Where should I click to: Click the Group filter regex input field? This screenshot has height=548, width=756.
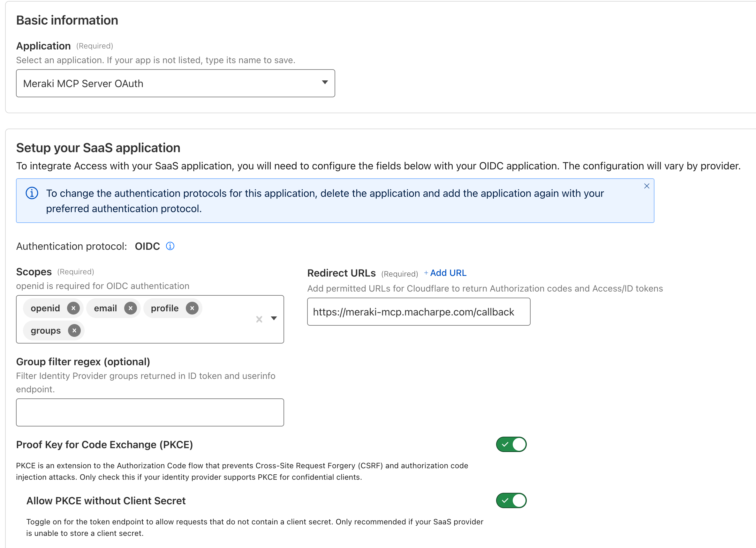coord(150,412)
